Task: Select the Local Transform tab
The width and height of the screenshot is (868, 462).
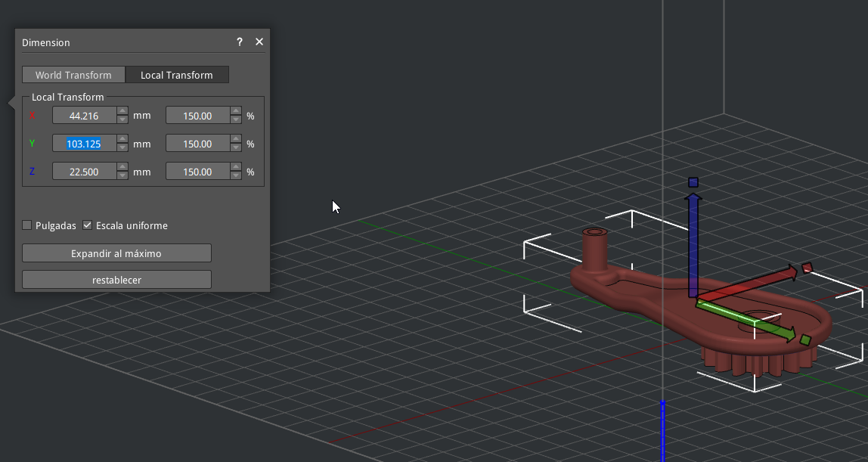Action: pyautogui.click(x=177, y=75)
